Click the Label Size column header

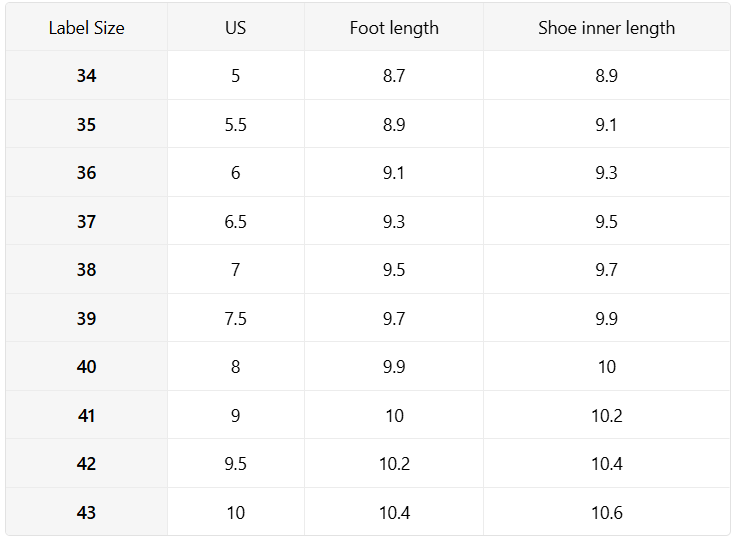(87, 28)
